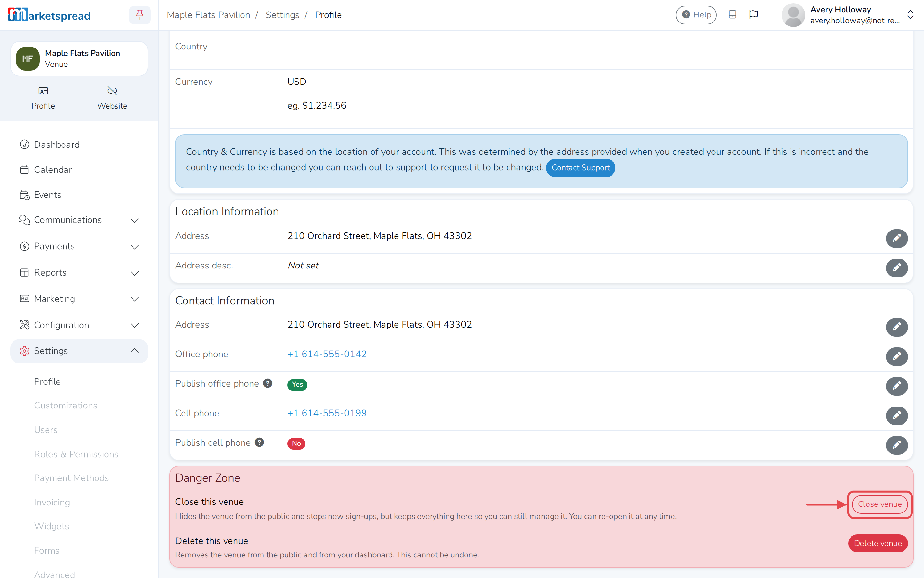Open Calendar in sidebar

[79, 170]
